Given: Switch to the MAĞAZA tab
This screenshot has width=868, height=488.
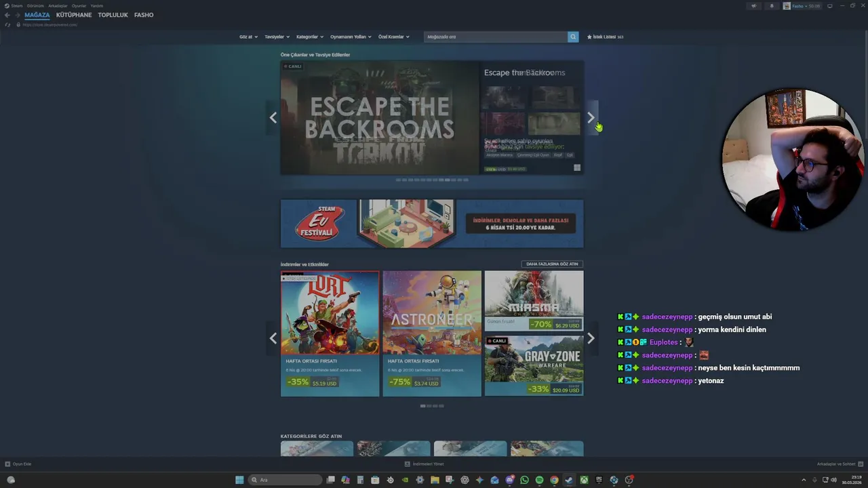Looking at the screenshot, I should tap(37, 15).
